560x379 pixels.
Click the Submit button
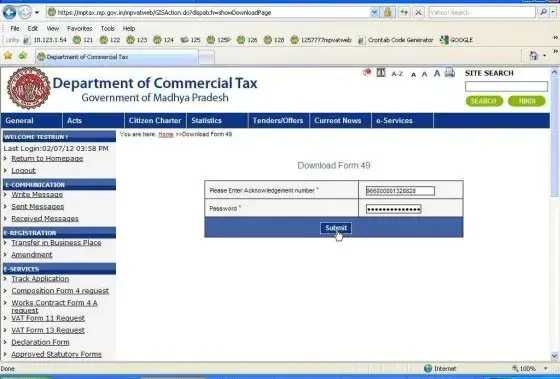click(336, 228)
